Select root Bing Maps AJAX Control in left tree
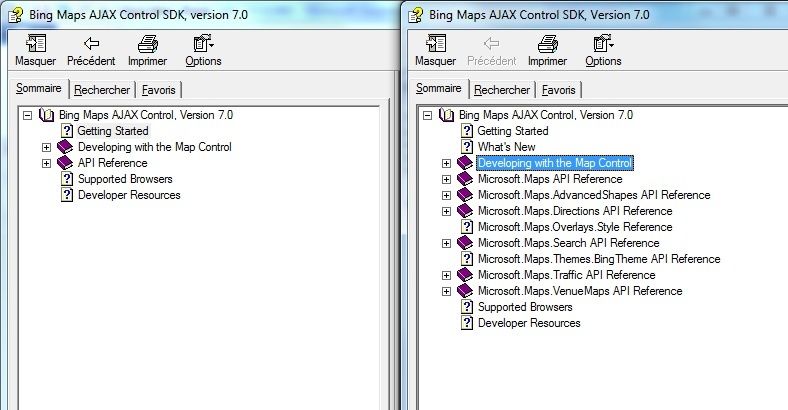Screen dimensions: 788x410 pos(146,115)
